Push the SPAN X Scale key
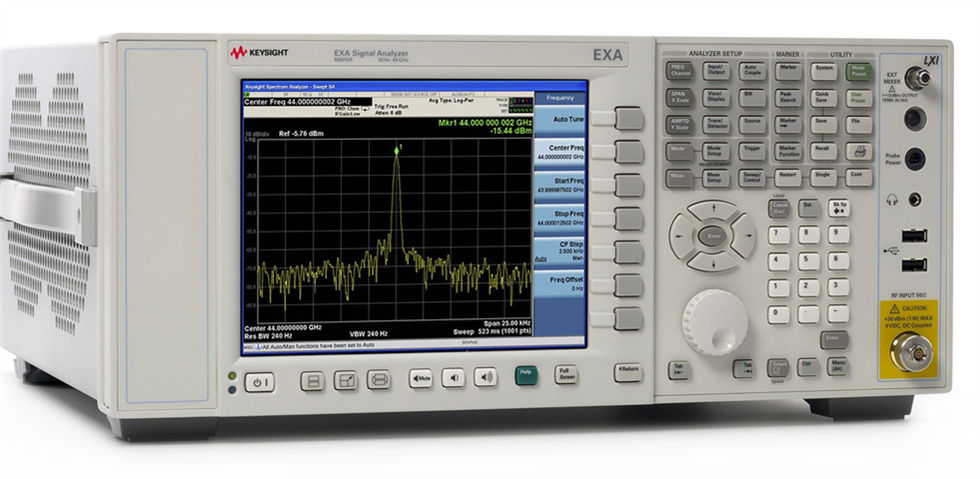The height and width of the screenshot is (479, 980). click(679, 98)
